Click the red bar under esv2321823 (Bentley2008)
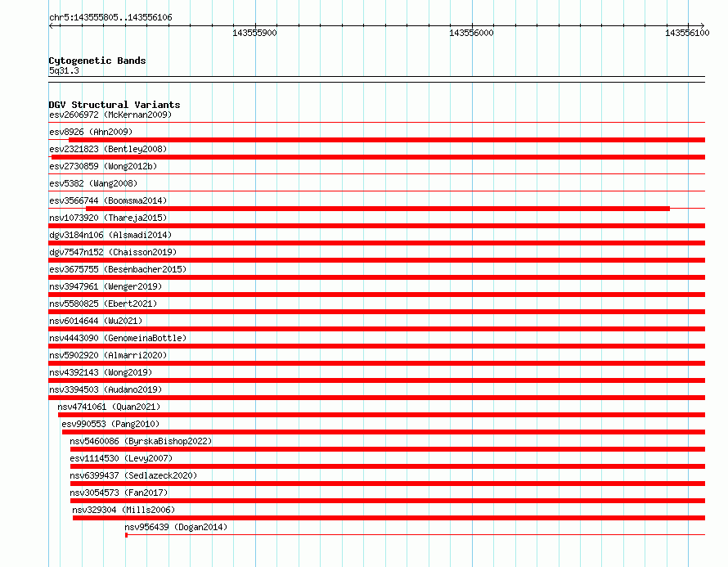This screenshot has width=728, height=567. 379,157
